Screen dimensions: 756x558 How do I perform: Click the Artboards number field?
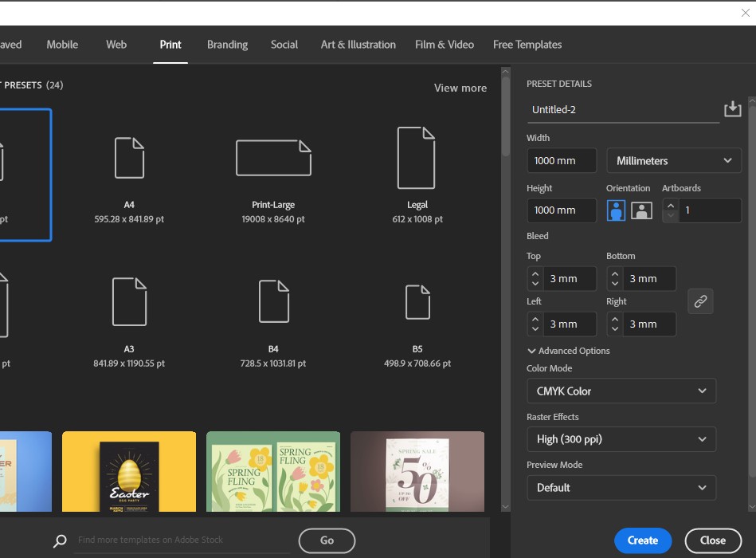(710, 210)
